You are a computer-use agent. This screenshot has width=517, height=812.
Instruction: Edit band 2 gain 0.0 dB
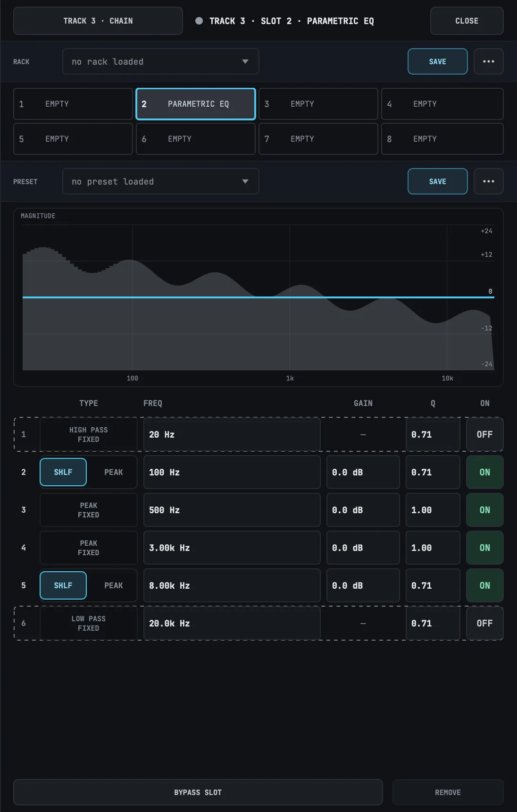(x=363, y=472)
